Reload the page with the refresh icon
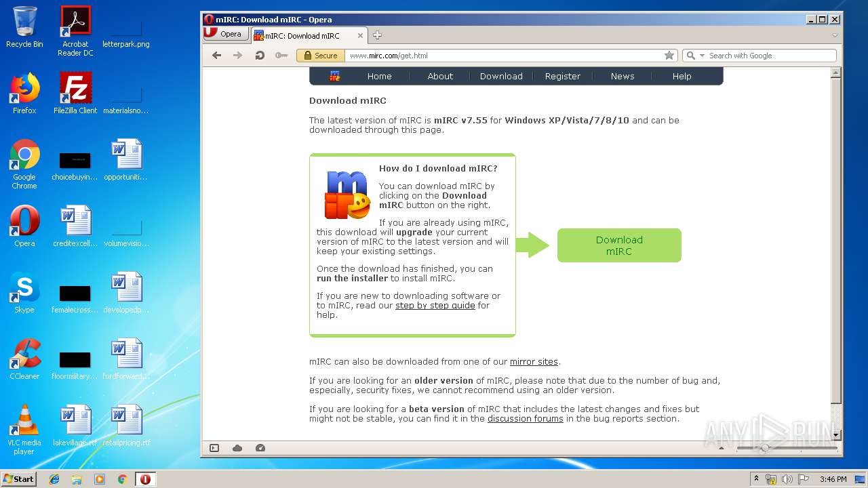The image size is (868, 488). pos(260,56)
